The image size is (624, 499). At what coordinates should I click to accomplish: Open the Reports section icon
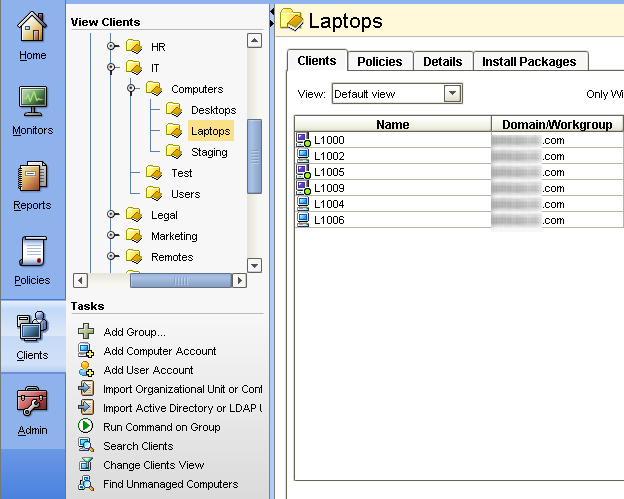coord(32,176)
